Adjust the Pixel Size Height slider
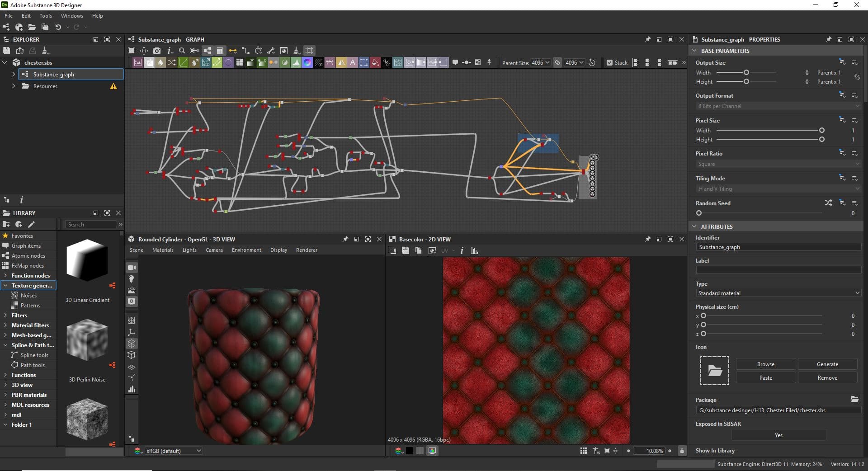Screen dimensions: 868x471 pyautogui.click(x=821, y=139)
